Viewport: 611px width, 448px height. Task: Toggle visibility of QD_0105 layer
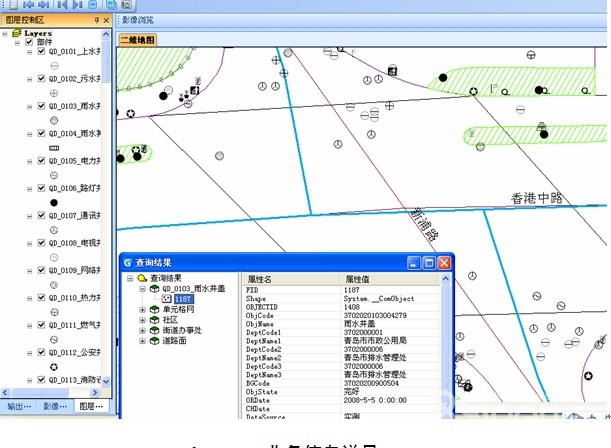tap(41, 160)
